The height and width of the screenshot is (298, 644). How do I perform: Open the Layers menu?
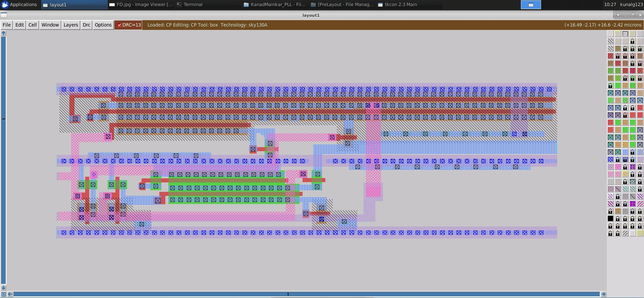pyautogui.click(x=71, y=25)
